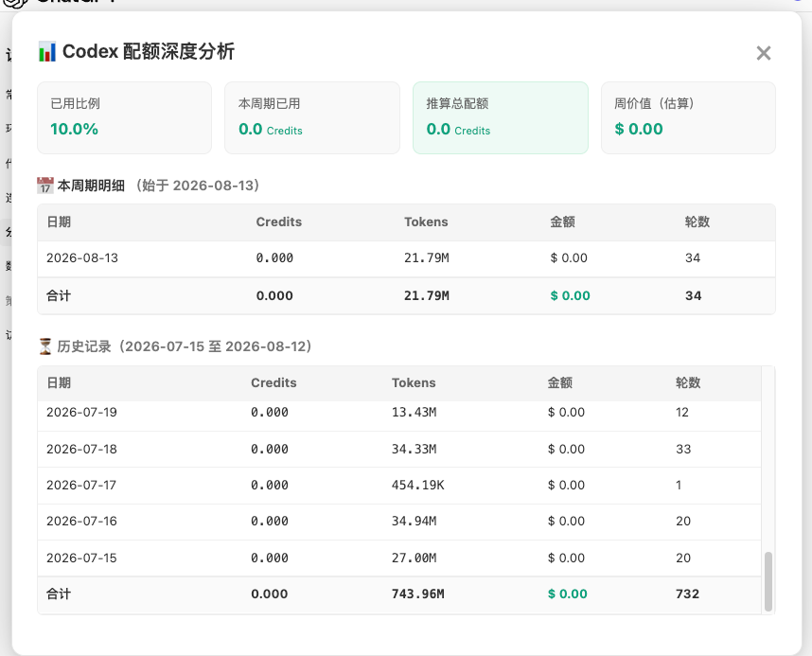Click 轮数 header in current cycle table
Viewport: 812px width, 656px height.
click(x=697, y=222)
